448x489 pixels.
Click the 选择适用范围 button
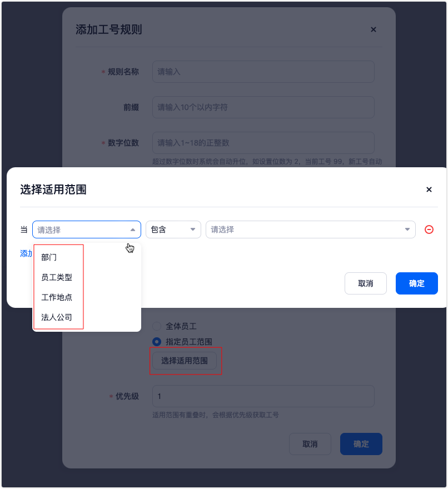(x=185, y=361)
